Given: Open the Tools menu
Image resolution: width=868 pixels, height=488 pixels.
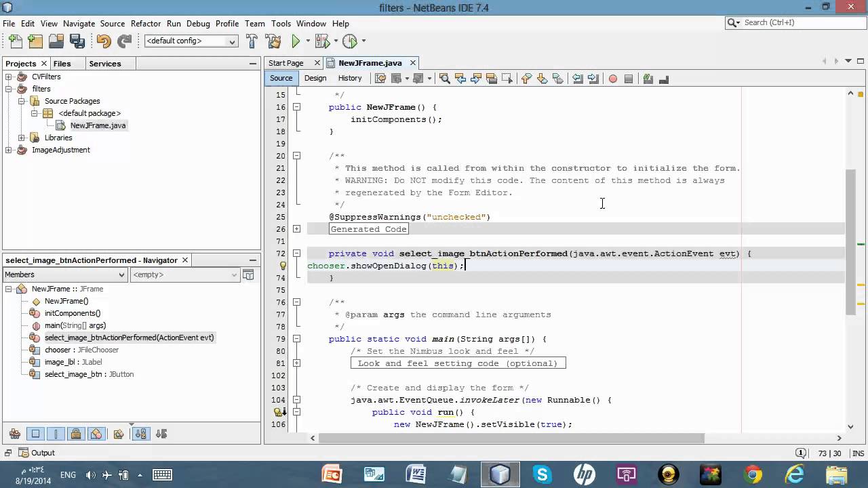Looking at the screenshot, I should [281, 23].
